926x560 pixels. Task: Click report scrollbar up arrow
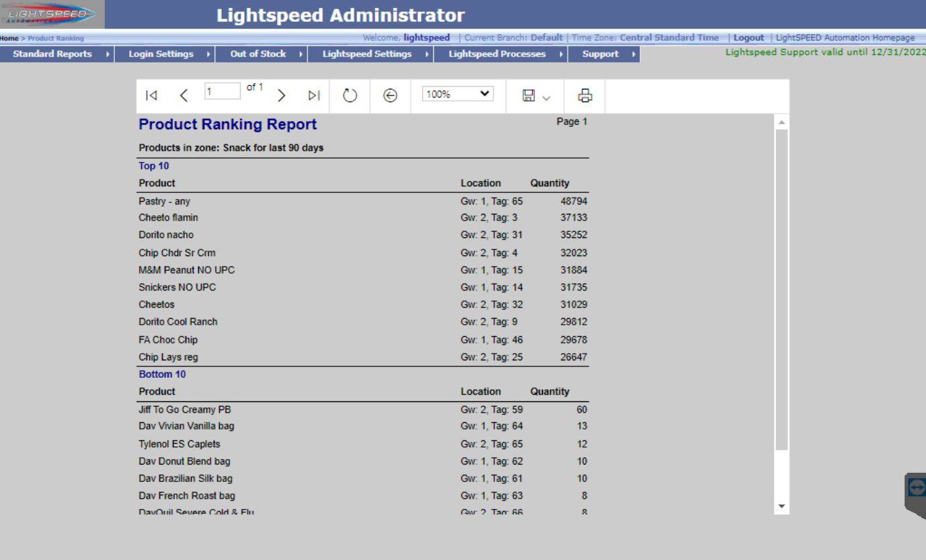781,122
